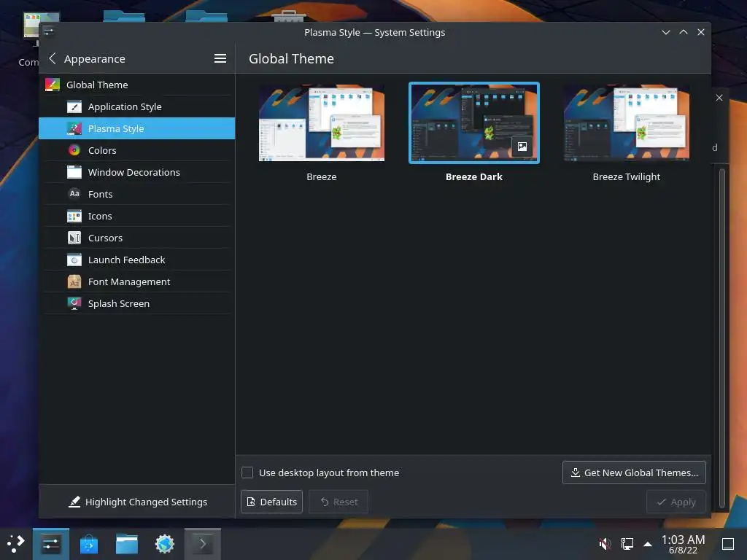Click the Fonts Aa icon
747x560 pixels.
[x=74, y=194]
